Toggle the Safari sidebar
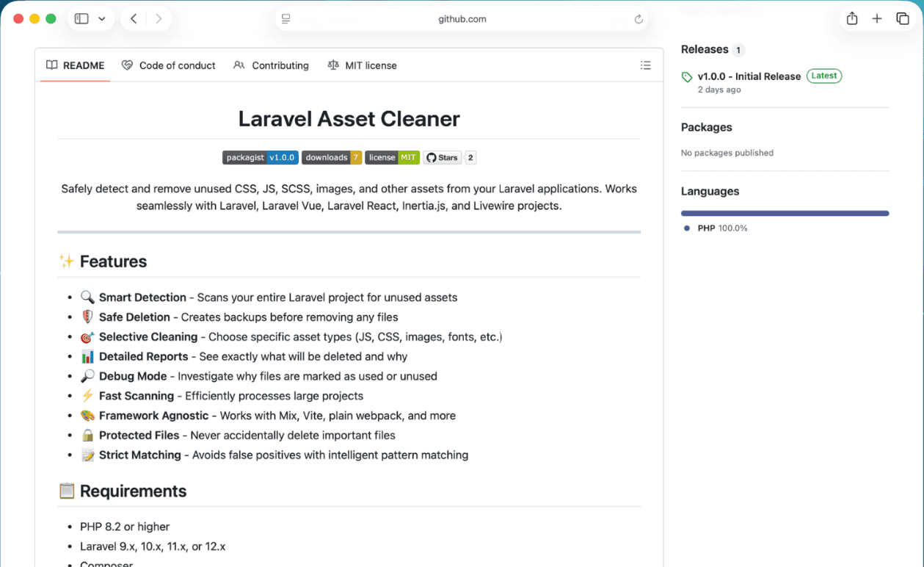Screen dimensions: 924x567 click(x=81, y=18)
